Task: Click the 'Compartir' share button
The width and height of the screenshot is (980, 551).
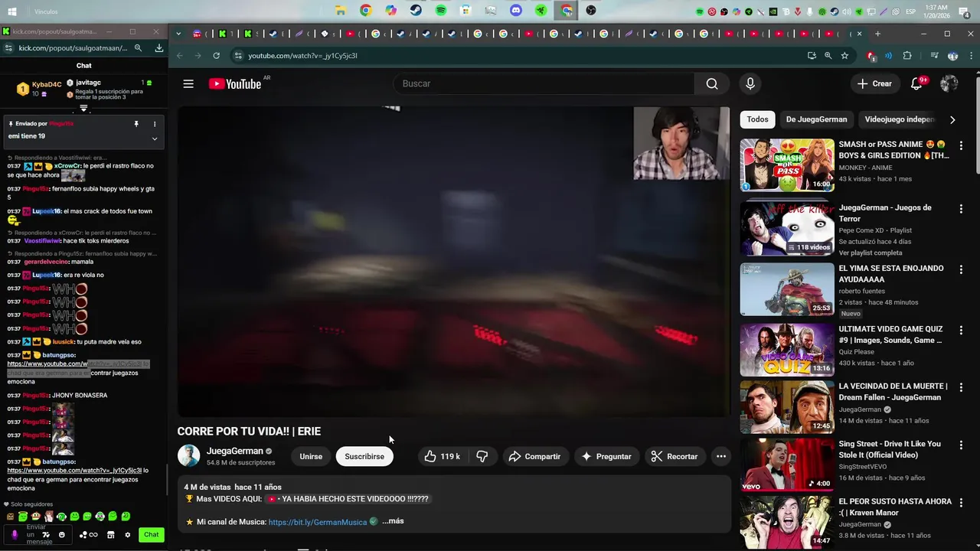Action: (x=535, y=456)
